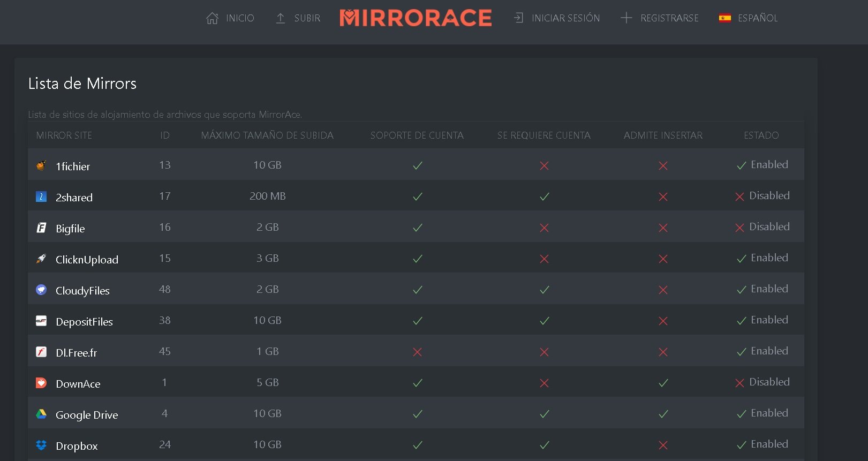Viewport: 868px width, 461px height.
Task: Open the DepositFiles mirror name
Action: (84, 322)
